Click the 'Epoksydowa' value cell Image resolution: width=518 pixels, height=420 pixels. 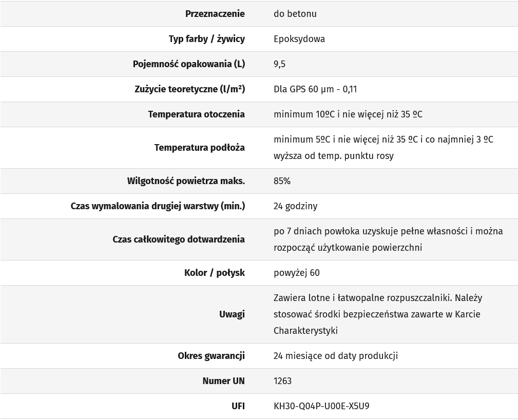pos(299,39)
